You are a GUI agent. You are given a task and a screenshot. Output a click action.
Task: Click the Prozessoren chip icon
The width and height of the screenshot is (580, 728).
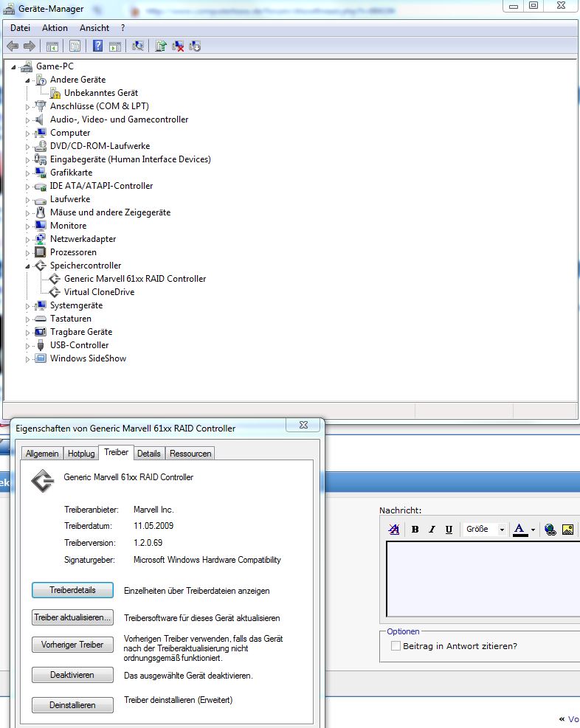click(x=41, y=252)
